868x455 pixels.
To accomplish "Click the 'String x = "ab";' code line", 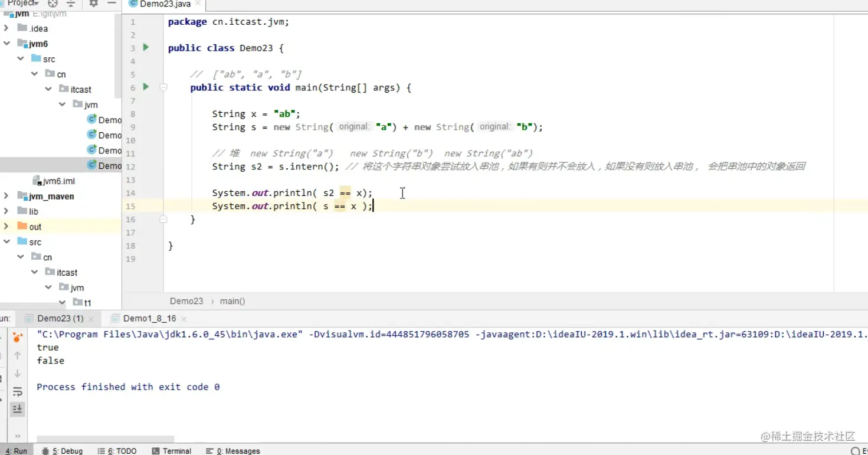I will [257, 113].
